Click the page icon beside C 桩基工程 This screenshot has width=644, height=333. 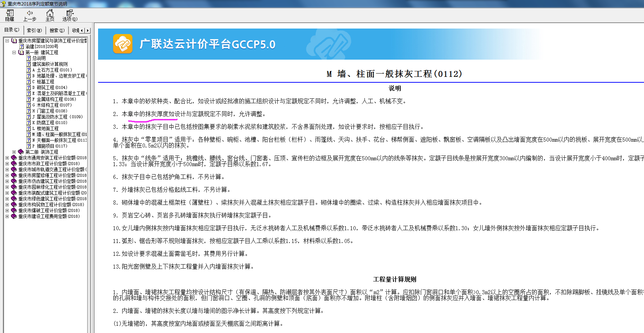click(29, 82)
